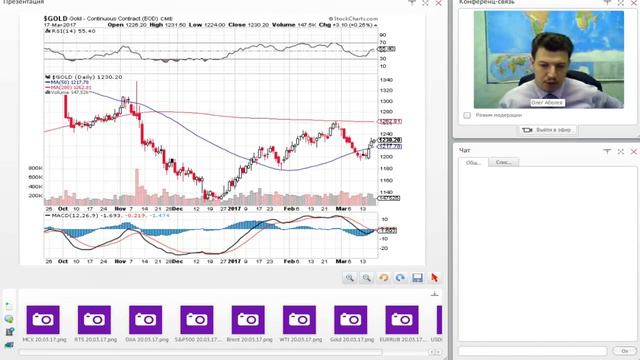
Task: Zoom in on the presentation slide
Action: (x=349, y=278)
